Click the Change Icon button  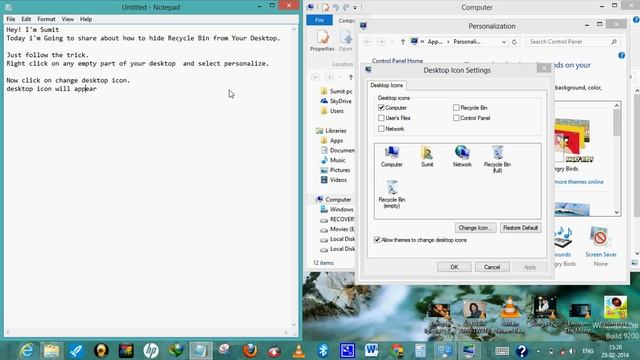coord(476,228)
